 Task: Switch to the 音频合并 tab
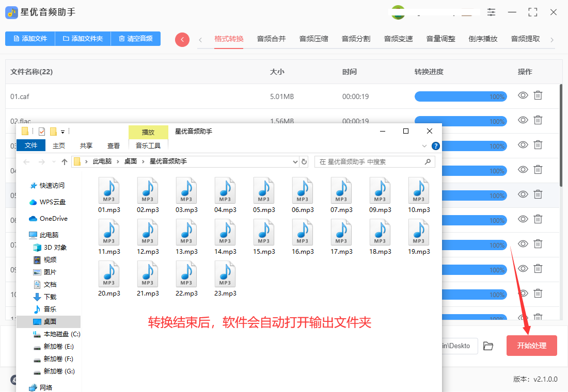(x=271, y=39)
